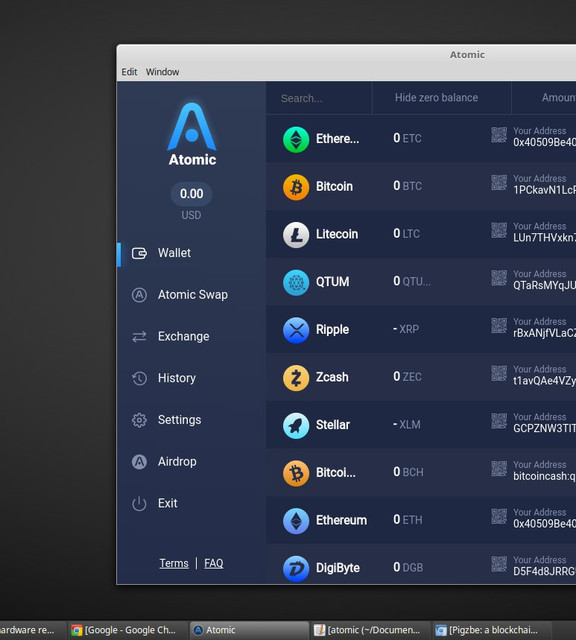Click the Exit label in sidebar
576x640 pixels.
(168, 504)
